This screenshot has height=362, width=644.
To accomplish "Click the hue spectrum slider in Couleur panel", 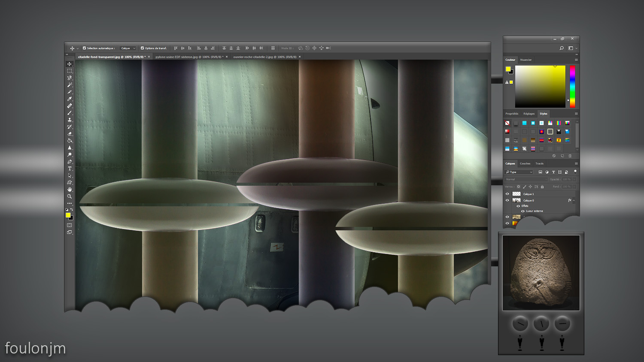I will [x=572, y=86].
